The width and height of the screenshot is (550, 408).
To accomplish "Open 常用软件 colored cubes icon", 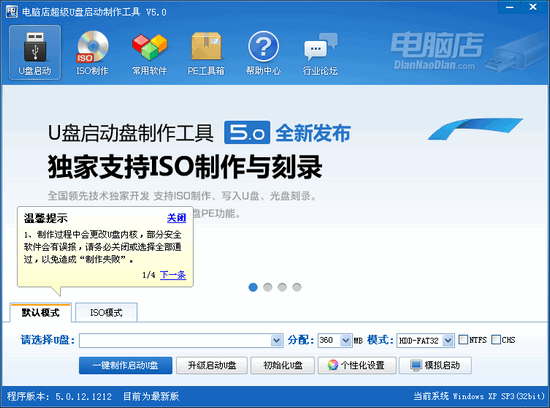I will [149, 53].
